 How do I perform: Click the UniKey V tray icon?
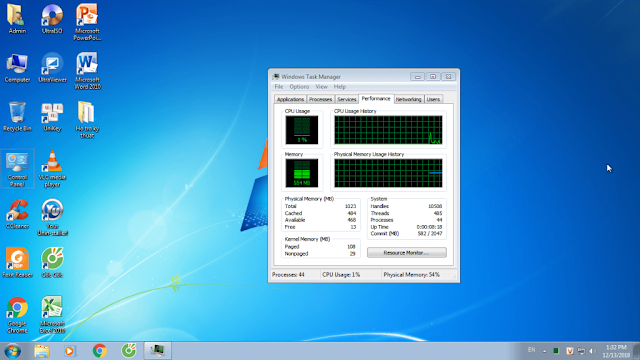point(570,351)
